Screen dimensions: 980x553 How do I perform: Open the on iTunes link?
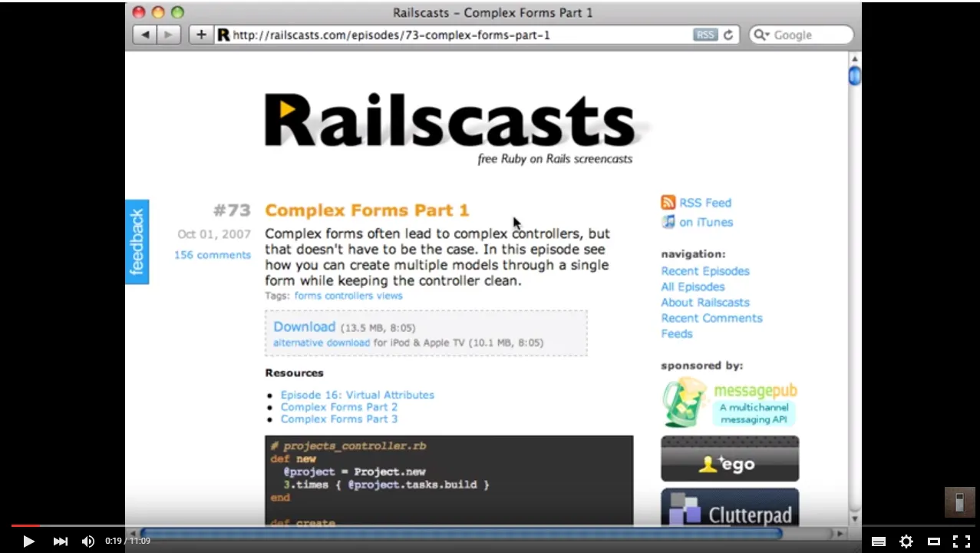click(706, 222)
